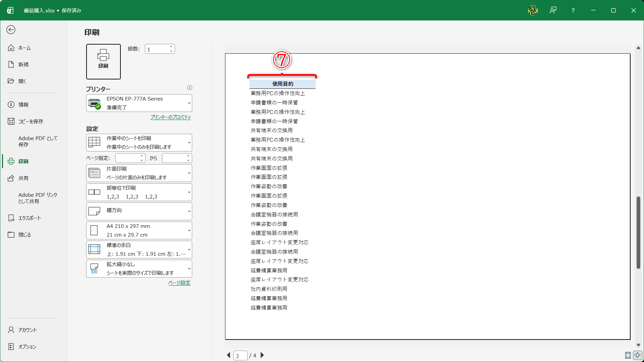Decrease the ending page value after から
Viewport: 644px width, 362px height.
(188, 160)
